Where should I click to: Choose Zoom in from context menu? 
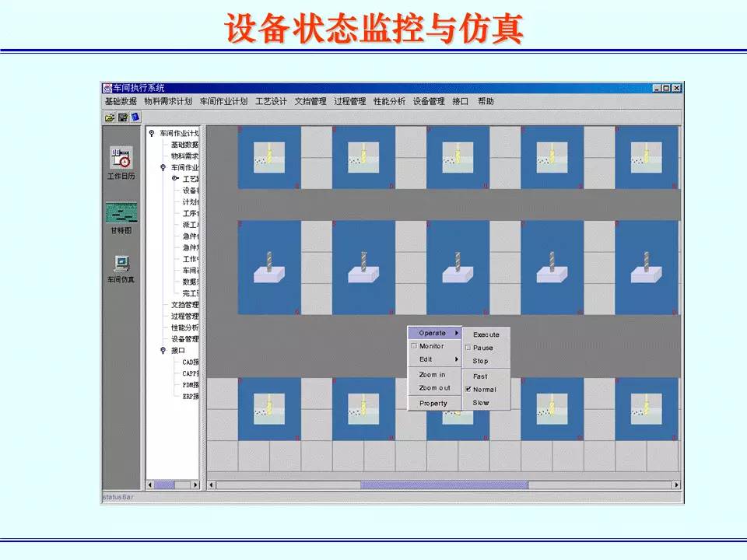433,375
